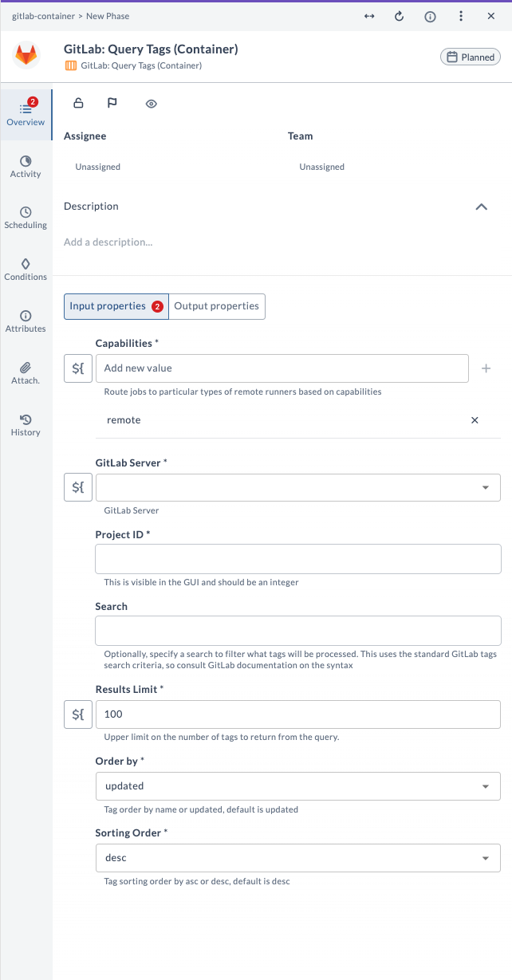
Task: Click the refresh icon in header
Action: pyautogui.click(x=400, y=16)
